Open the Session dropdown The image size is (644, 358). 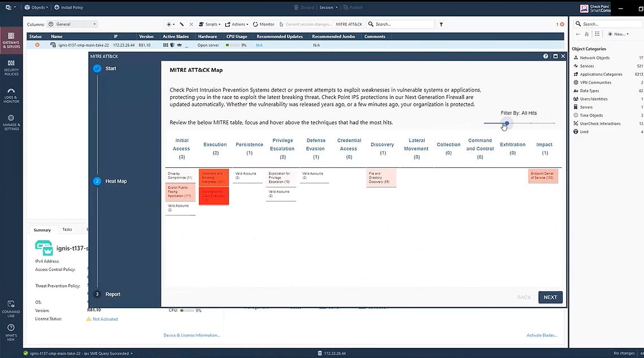328,7
